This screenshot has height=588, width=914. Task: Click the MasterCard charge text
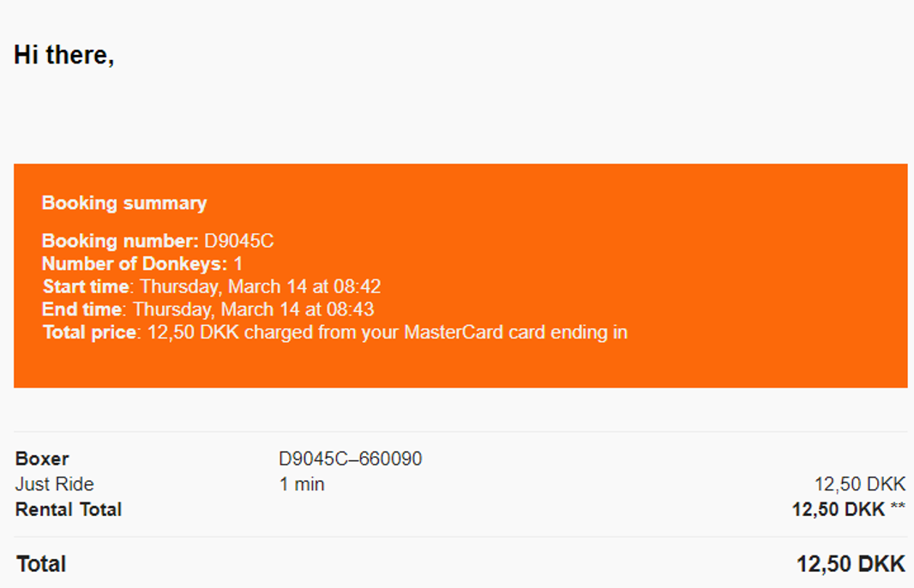tap(436, 333)
